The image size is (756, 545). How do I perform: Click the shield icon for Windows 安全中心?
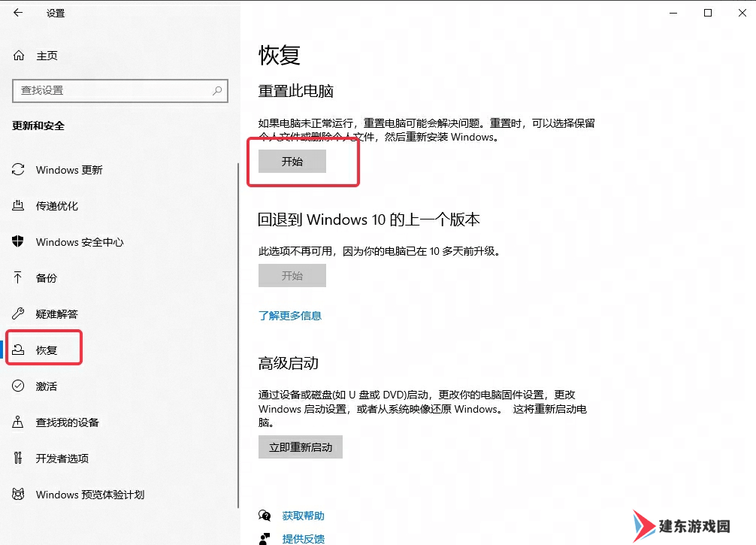click(x=18, y=241)
